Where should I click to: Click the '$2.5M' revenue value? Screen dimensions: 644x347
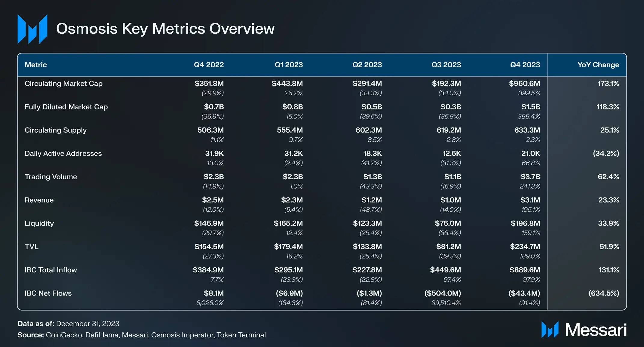point(213,200)
